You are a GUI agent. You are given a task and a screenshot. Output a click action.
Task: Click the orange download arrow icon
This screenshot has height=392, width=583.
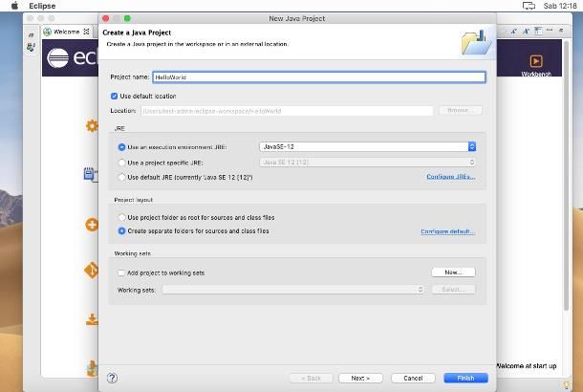pos(92,319)
